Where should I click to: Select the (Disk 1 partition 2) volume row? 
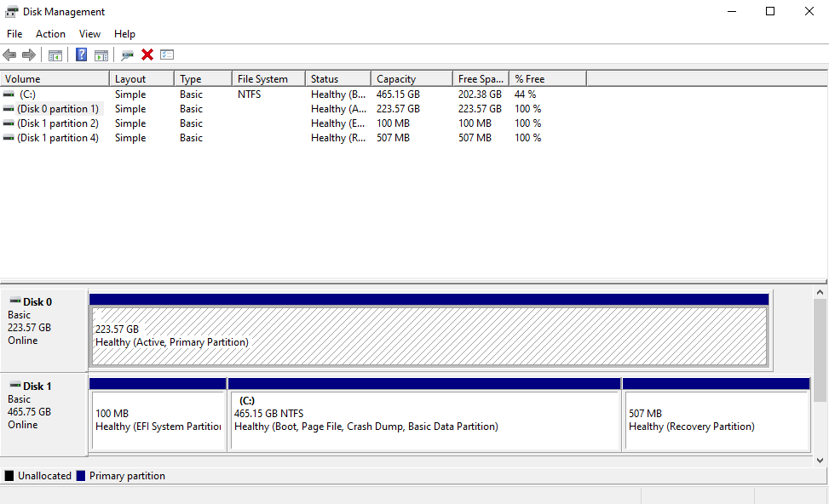tap(58, 123)
